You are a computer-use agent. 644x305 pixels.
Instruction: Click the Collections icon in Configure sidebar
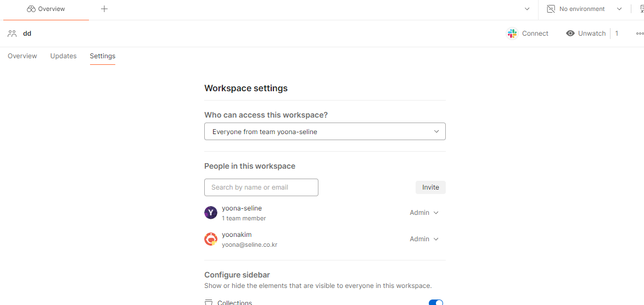click(209, 303)
